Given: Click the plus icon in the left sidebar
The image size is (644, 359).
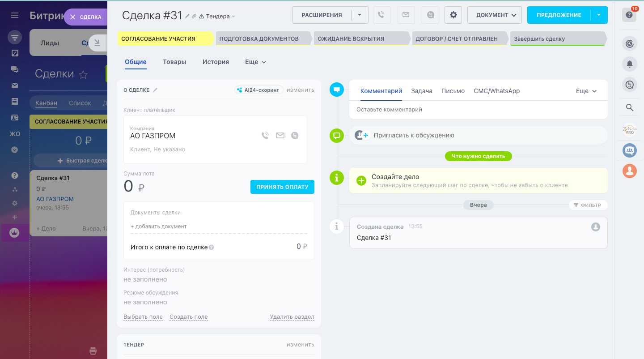Looking at the screenshot, I should (x=15, y=217).
